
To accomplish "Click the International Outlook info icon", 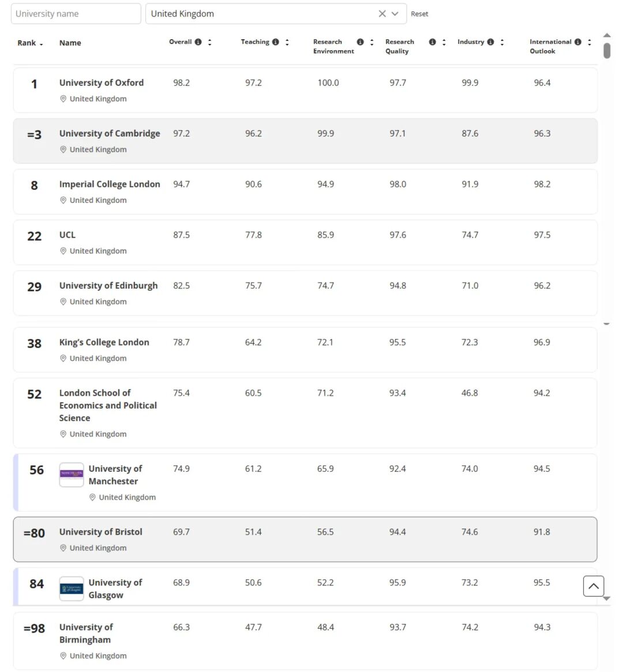I will point(578,42).
